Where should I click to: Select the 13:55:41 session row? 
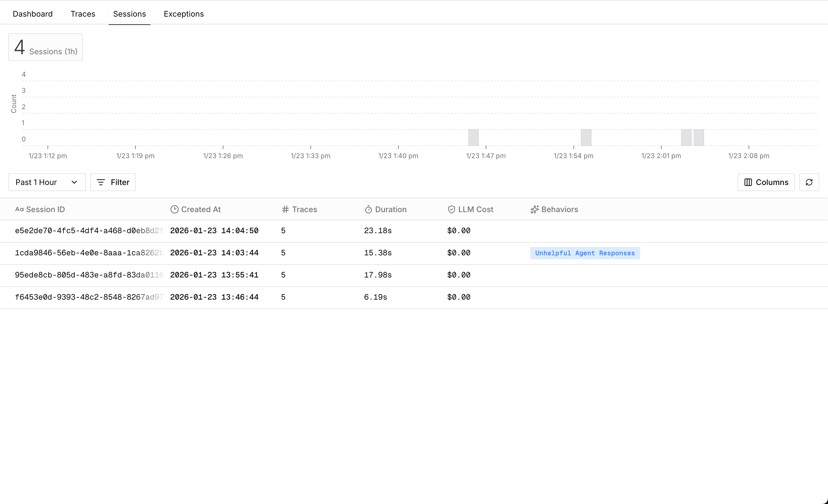214,275
